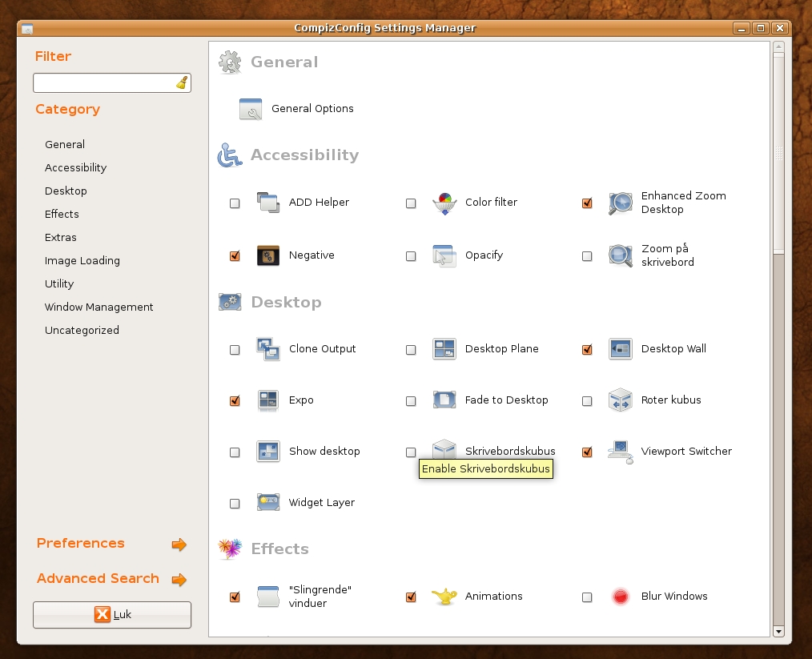Open the General Options plugin icon
Screen dimensions: 812x659
pos(251,109)
